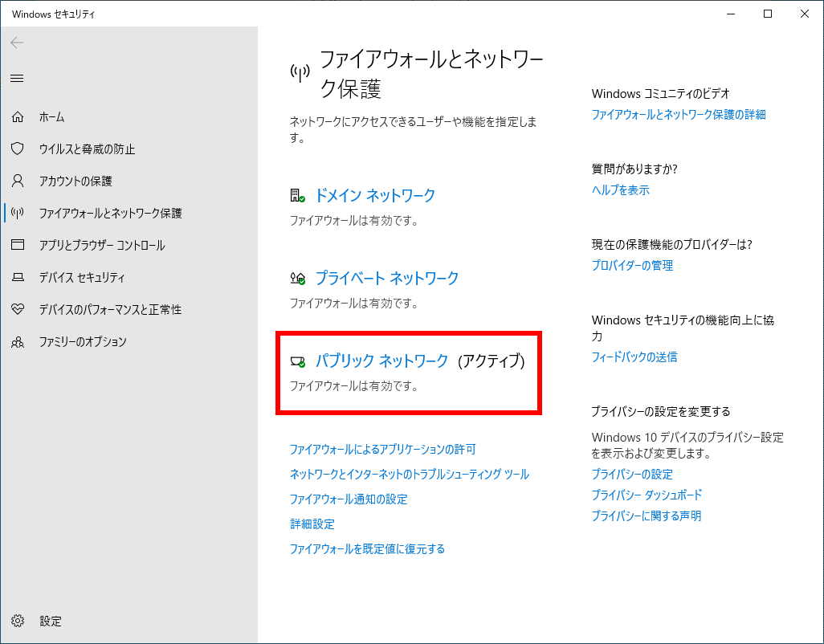Open プロバイダーの管理 link

click(x=632, y=266)
